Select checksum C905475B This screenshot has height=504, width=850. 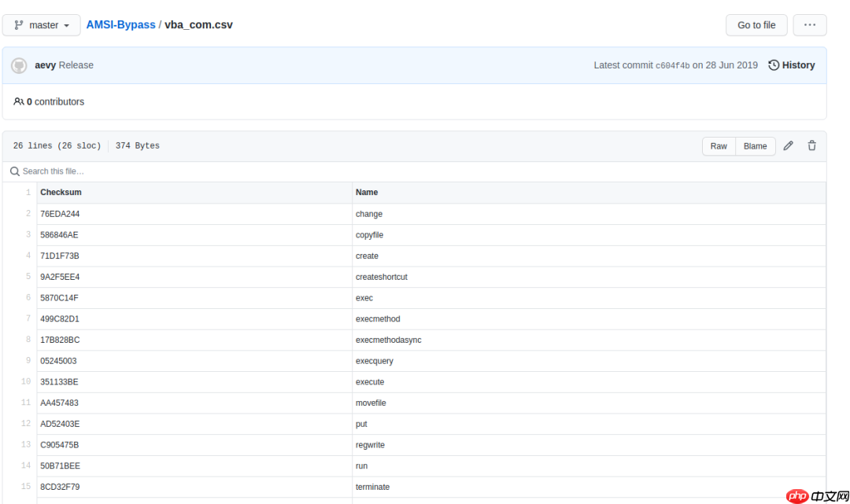[x=59, y=445]
